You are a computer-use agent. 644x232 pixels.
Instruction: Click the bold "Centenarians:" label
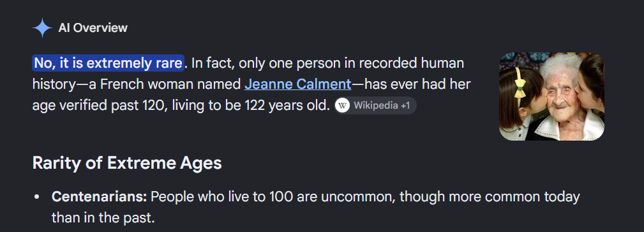point(99,197)
